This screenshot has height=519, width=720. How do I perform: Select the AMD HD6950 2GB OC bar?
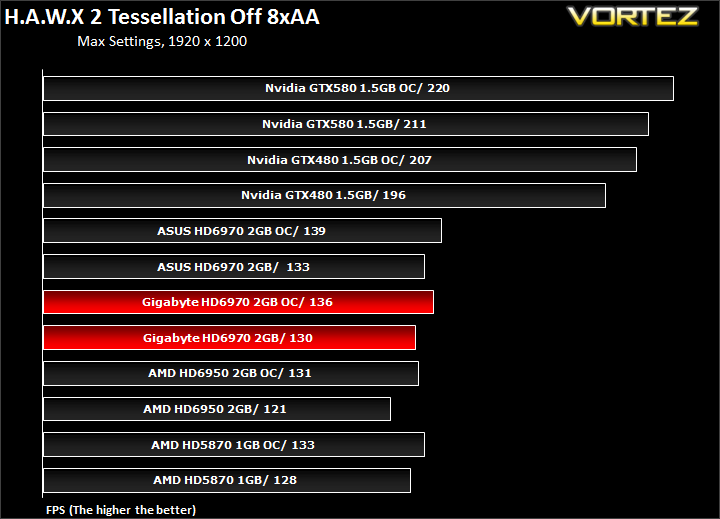231,373
